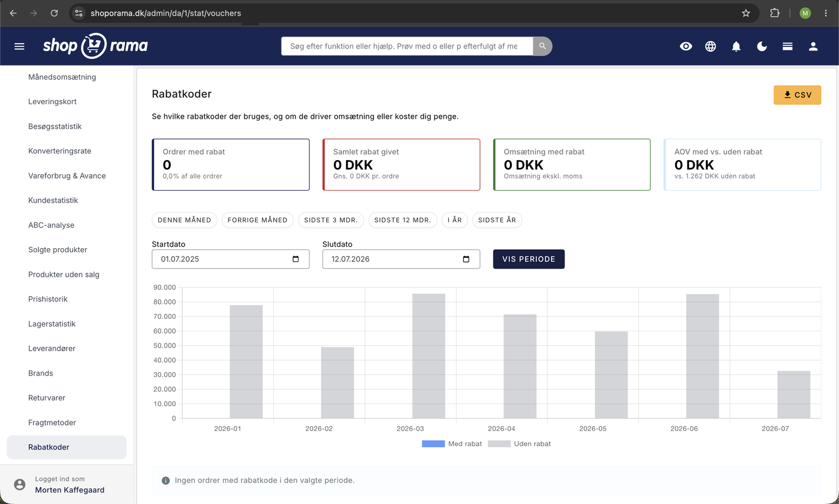Select Rabatkoder in sidebar
The height and width of the screenshot is (504, 839).
tap(67, 447)
